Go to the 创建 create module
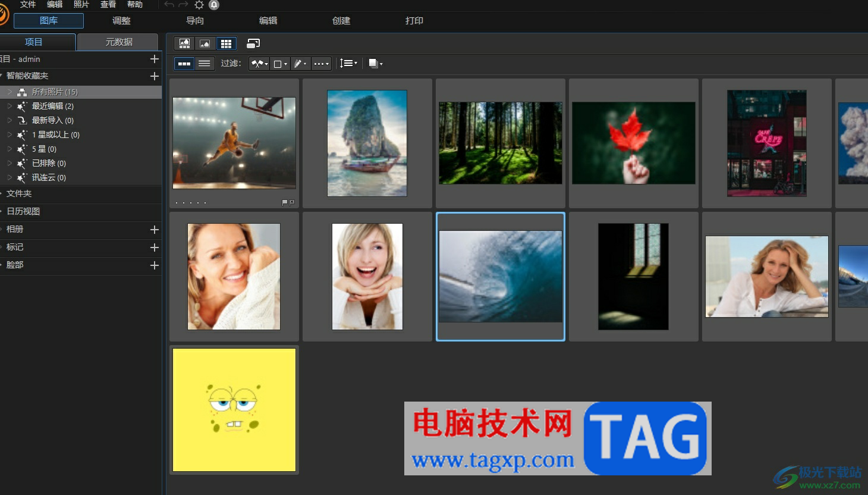 341,21
